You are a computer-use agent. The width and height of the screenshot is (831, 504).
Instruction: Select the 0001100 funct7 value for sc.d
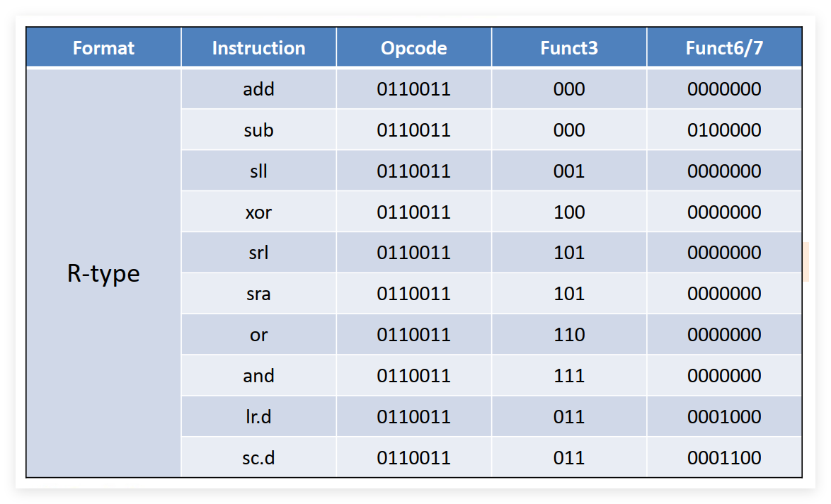click(725, 458)
